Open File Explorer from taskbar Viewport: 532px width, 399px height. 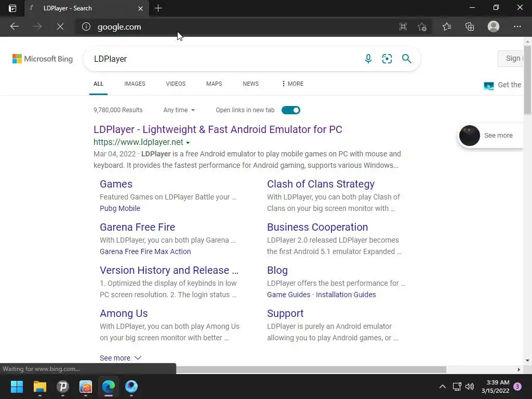tap(39, 387)
